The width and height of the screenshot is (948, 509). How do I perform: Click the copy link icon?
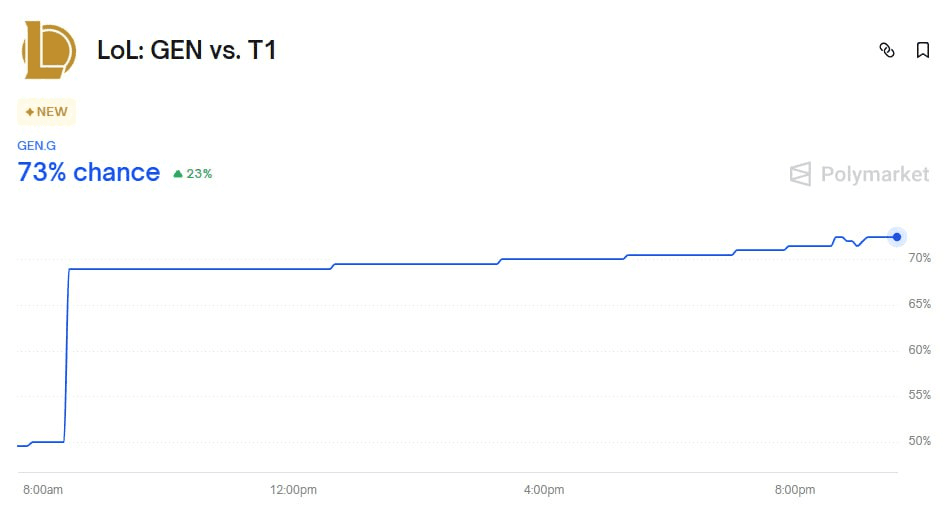tap(886, 50)
